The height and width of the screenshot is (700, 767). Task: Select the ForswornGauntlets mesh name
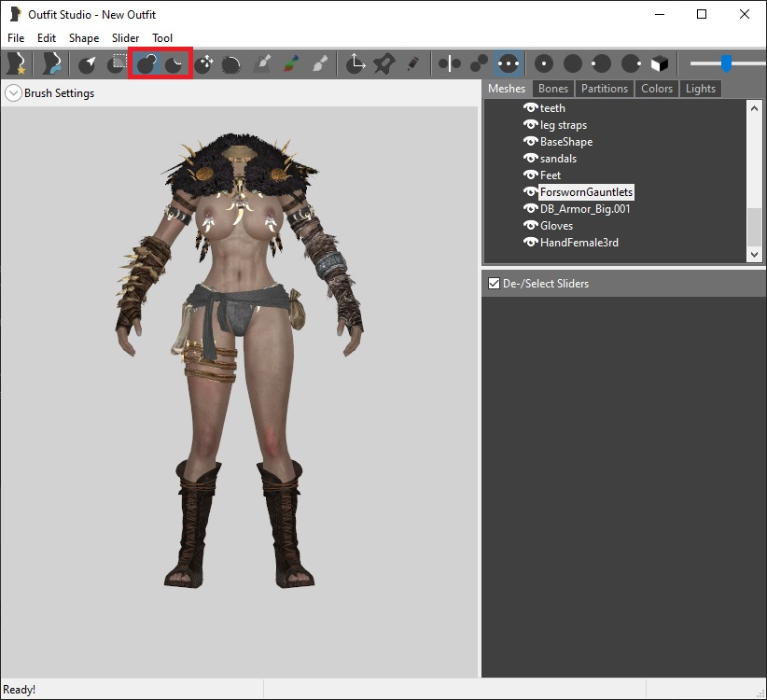[x=586, y=192]
